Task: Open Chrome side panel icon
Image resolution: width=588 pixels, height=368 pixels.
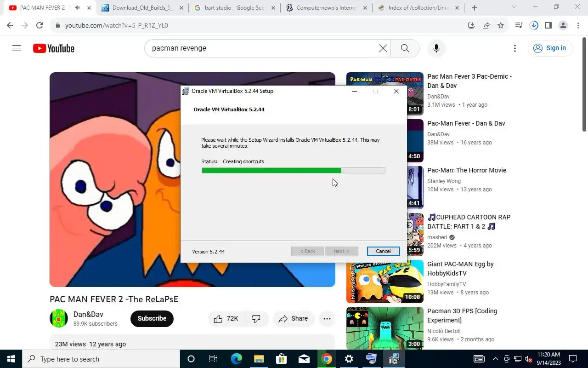Action: point(548,25)
